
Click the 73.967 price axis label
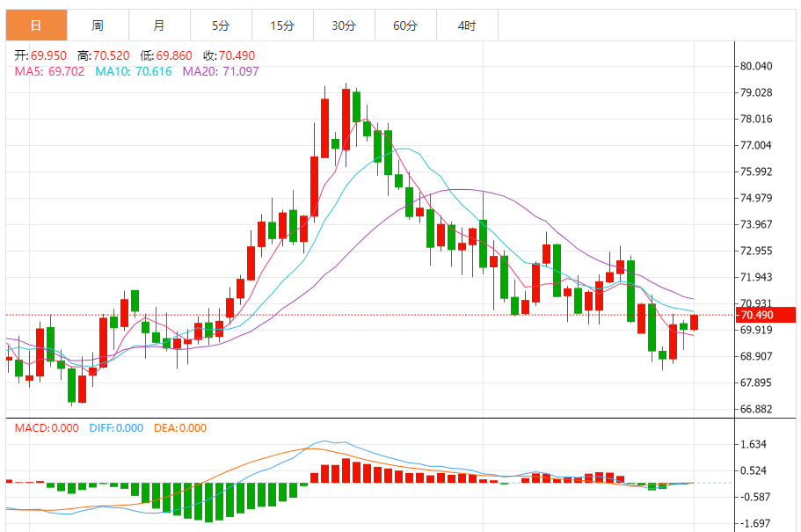(x=756, y=224)
